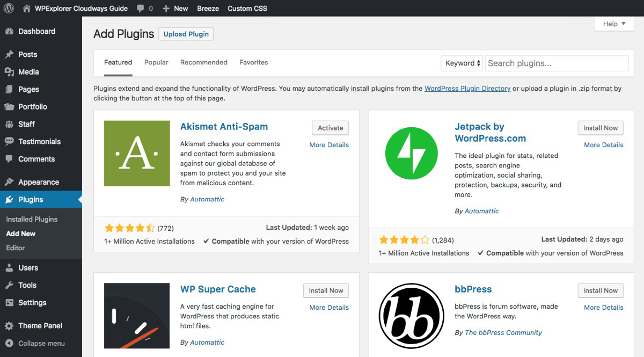This screenshot has width=644, height=357.
Task: Click the Collapse menu arrow icon
Action: pyautogui.click(x=9, y=344)
